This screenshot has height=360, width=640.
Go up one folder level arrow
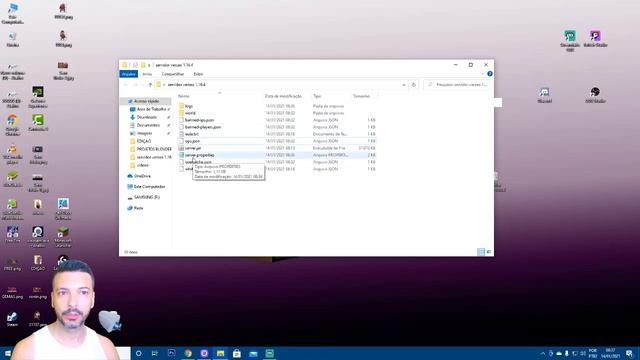point(150,84)
